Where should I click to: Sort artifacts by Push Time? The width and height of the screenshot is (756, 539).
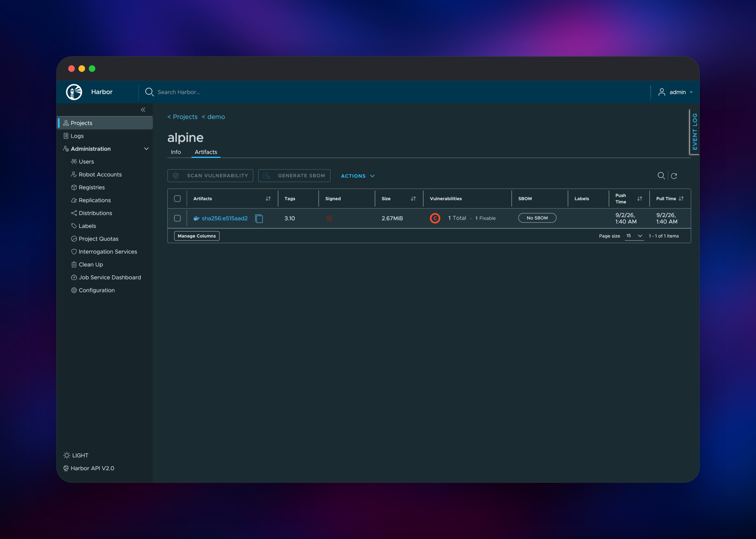[640, 198]
